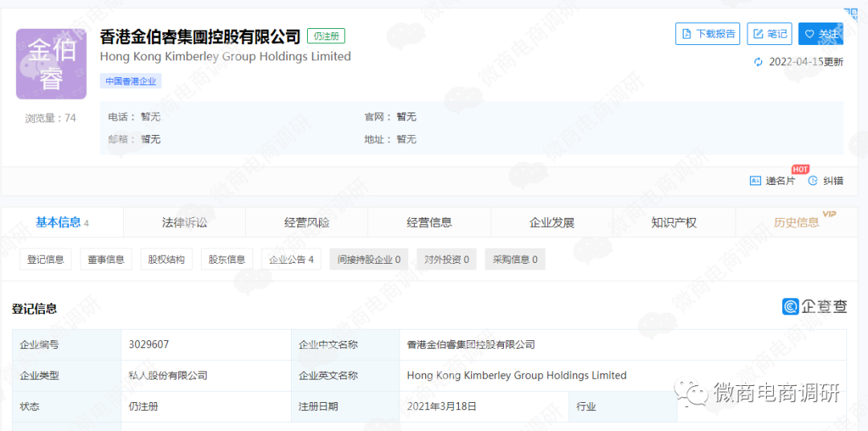868x431 pixels.
Task: Click the 中国香港企业 tag
Action: [x=131, y=81]
